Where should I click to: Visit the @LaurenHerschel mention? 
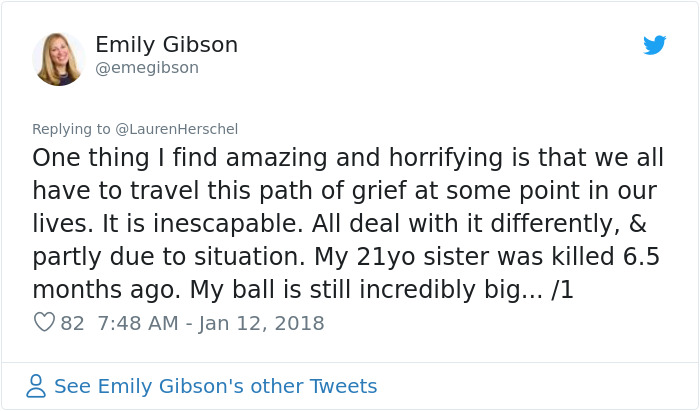(177, 129)
